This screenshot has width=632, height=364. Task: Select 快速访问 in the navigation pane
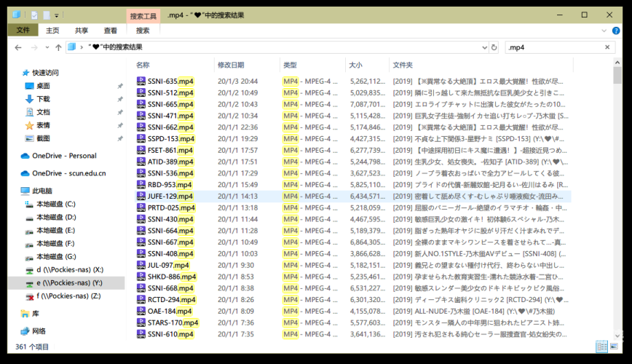(45, 73)
